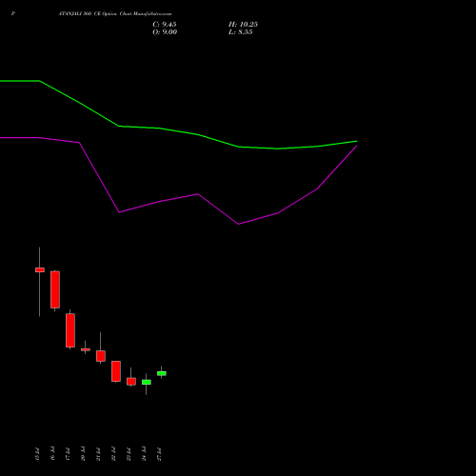The image size is (476, 476).
Task: Select the small red candle for 23 Jul
Action: (x=131, y=381)
